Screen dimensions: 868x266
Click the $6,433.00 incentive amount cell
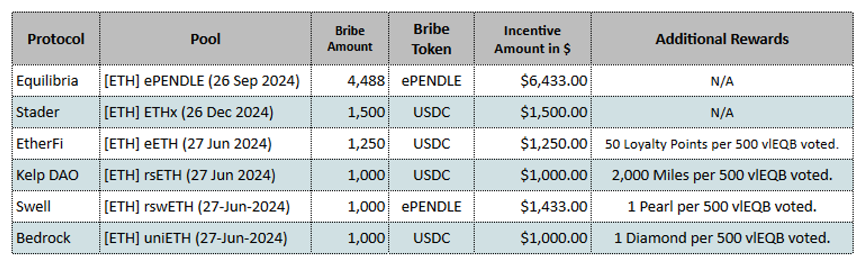click(553, 81)
